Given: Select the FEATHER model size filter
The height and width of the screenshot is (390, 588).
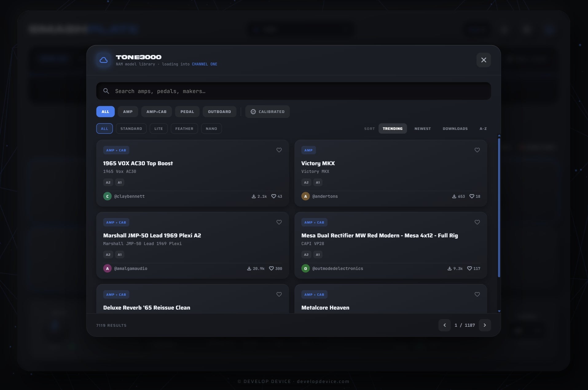Looking at the screenshot, I should click(184, 128).
